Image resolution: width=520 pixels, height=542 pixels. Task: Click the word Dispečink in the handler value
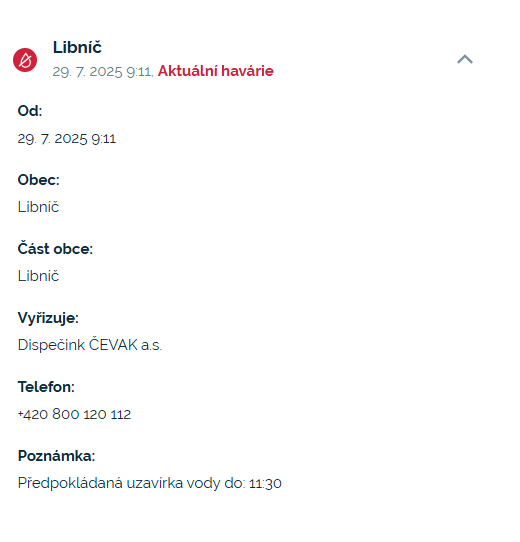pos(51,345)
